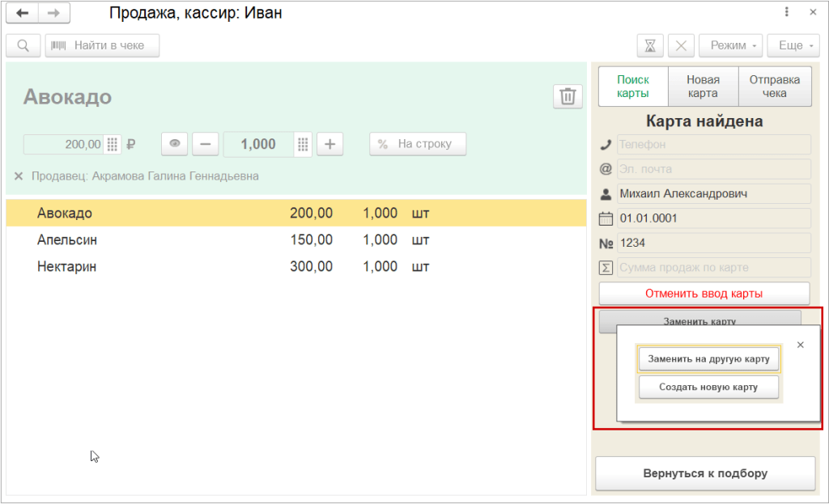Viewport: 829px width, 504px height.
Task: Expand the Еще dropdown menu
Action: click(793, 46)
